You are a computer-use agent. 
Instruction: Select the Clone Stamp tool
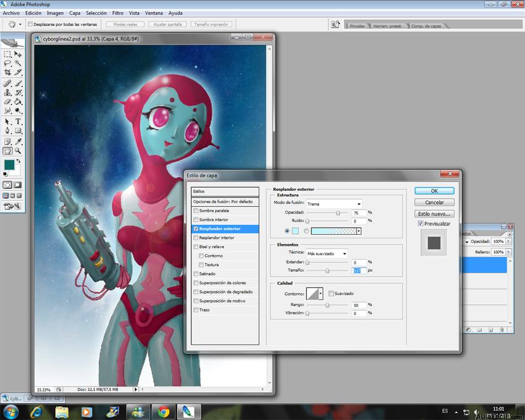(x=7, y=93)
